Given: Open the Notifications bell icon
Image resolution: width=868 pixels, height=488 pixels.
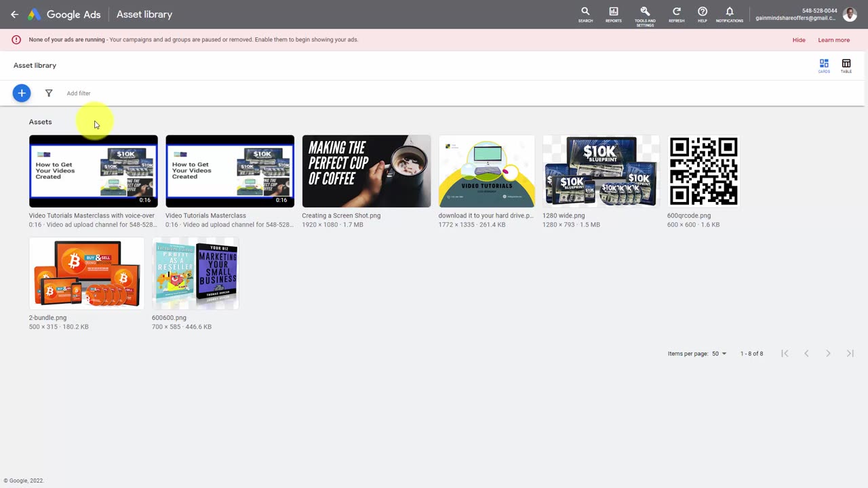Looking at the screenshot, I should [730, 14].
